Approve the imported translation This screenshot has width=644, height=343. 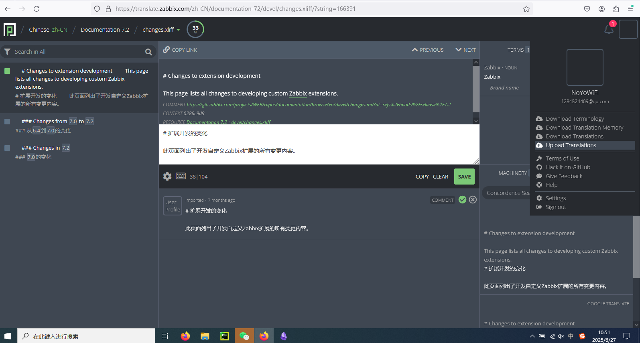point(462,200)
